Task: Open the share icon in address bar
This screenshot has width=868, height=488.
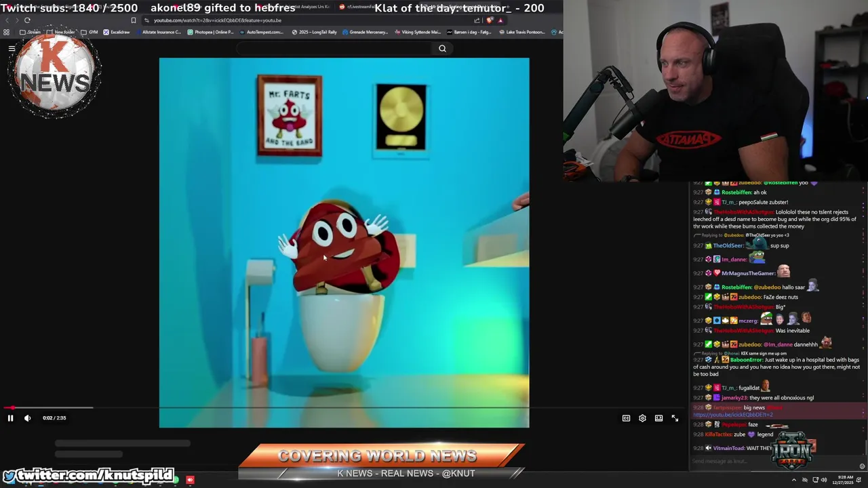Action: coord(477,20)
